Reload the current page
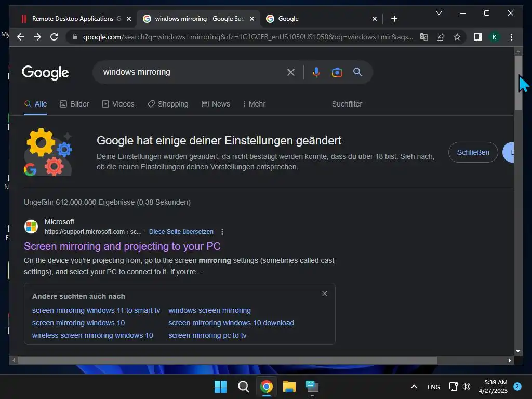This screenshot has height=399, width=532. click(54, 37)
